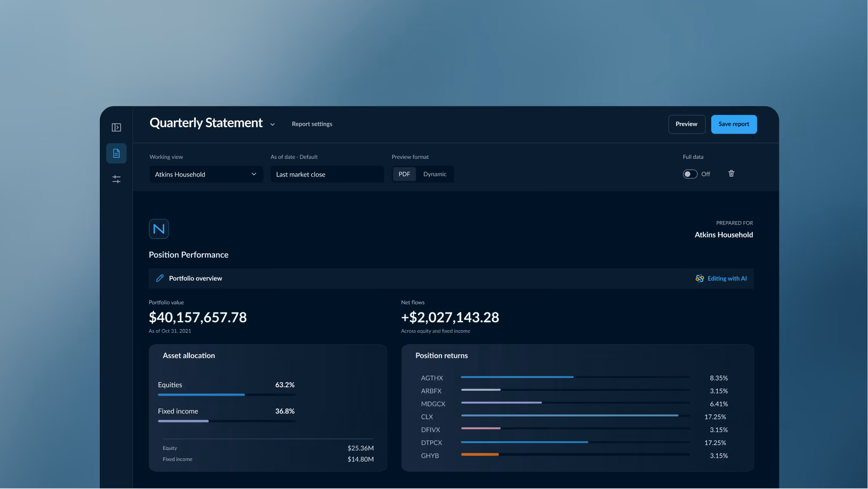
Task: Click the AI sparkle icon
Action: click(700, 279)
